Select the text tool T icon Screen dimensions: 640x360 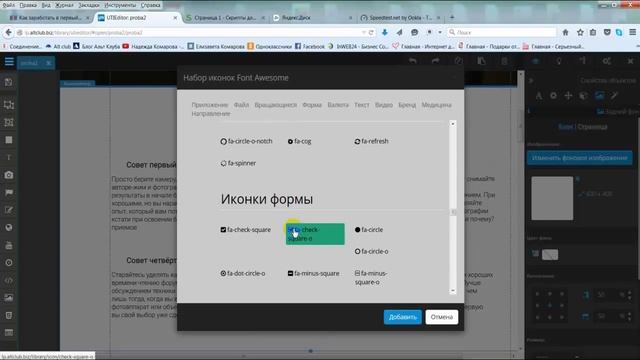9,158
